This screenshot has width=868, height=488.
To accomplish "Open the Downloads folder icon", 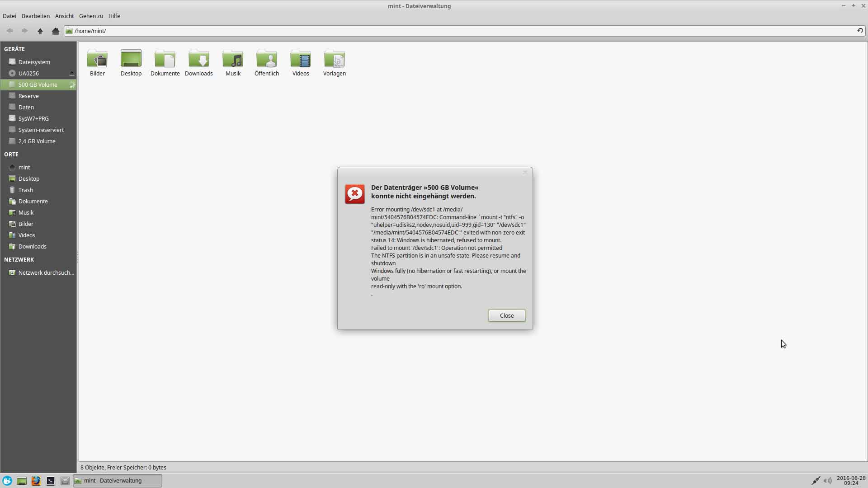I will coord(198,59).
